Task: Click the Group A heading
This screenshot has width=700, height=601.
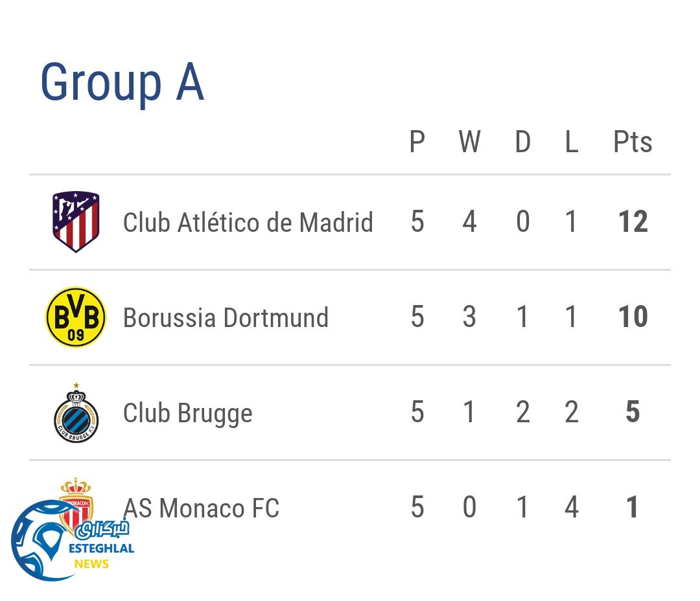Action: click(122, 82)
